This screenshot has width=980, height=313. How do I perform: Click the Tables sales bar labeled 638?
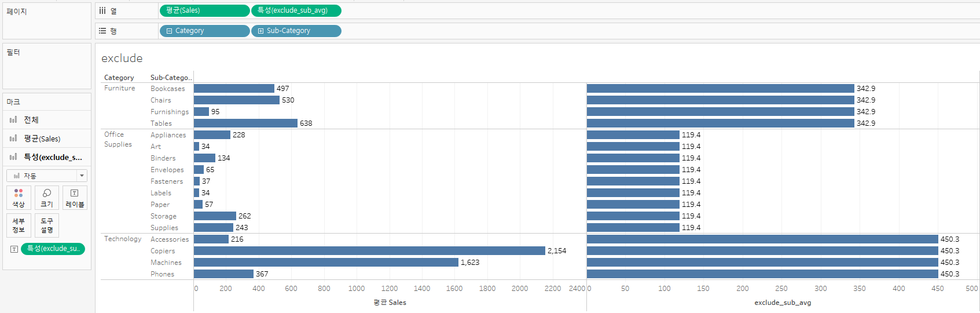[x=245, y=123]
